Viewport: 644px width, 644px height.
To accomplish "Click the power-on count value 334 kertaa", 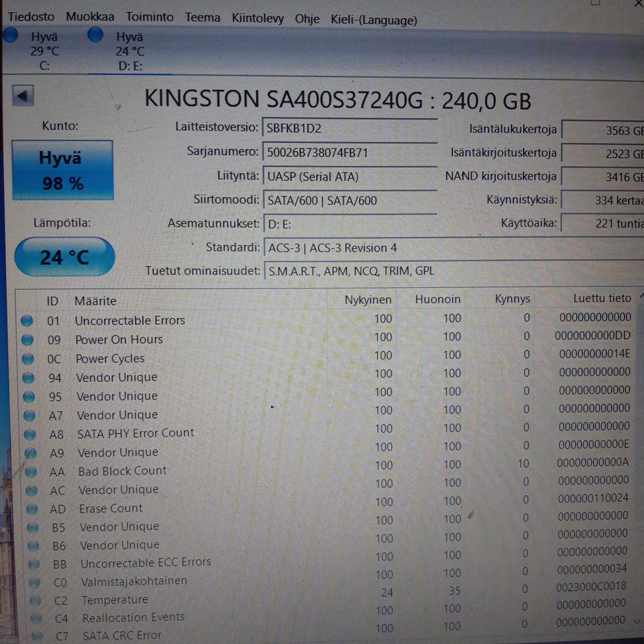I will pyautogui.click(x=602, y=200).
